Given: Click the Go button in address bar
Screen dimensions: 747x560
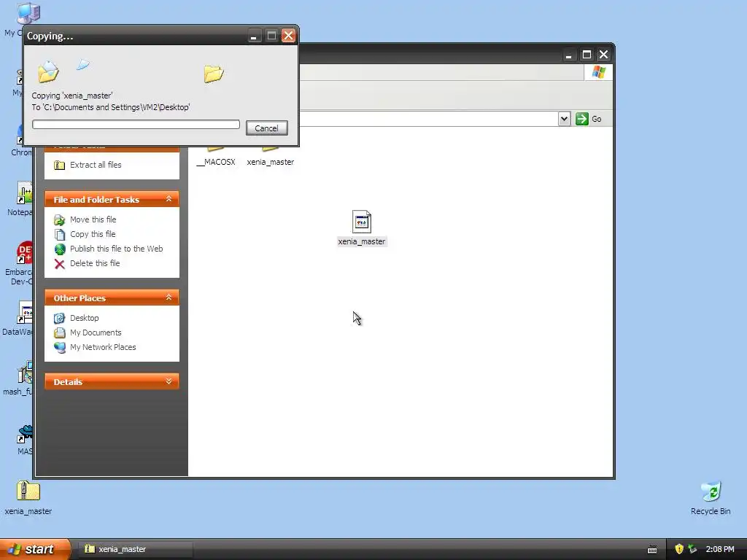Looking at the screenshot, I should click(x=589, y=119).
